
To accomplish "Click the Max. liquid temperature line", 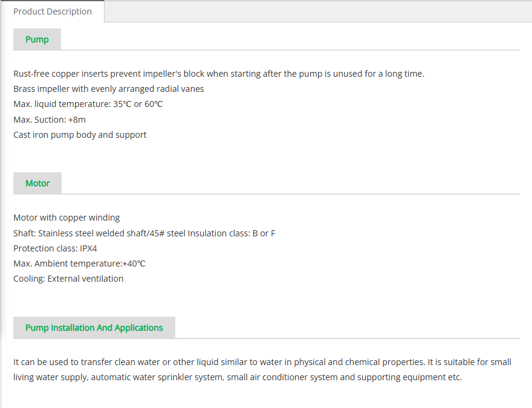I will (88, 104).
